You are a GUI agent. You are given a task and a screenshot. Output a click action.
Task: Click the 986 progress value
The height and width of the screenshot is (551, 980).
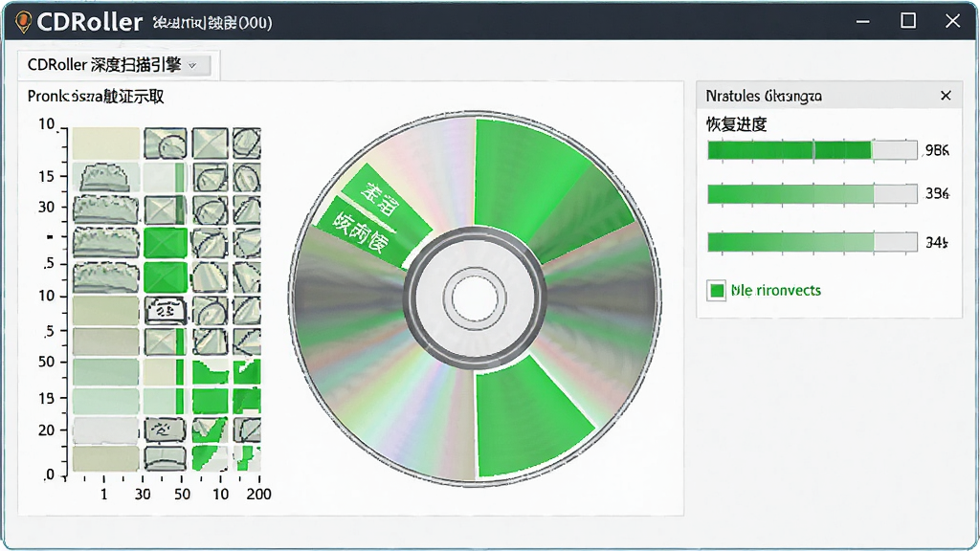[x=937, y=150]
